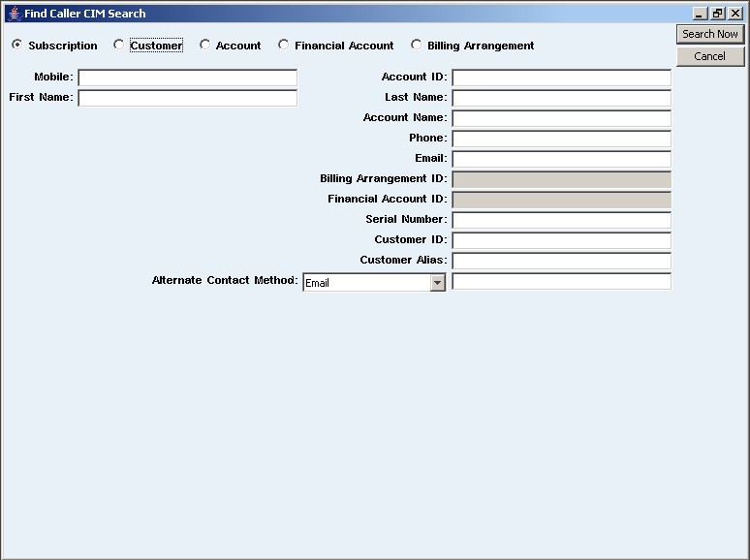The image size is (750, 560).
Task: Focus the Email text field
Action: point(561,159)
